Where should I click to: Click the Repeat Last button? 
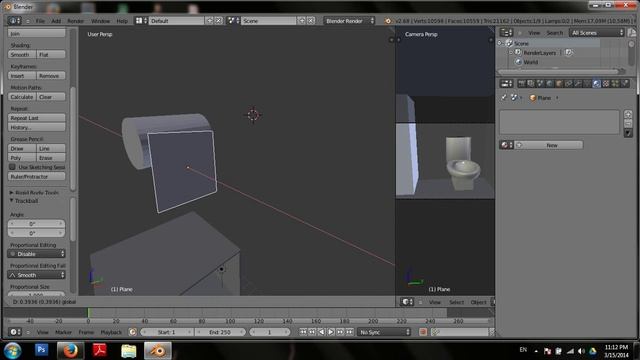36,118
